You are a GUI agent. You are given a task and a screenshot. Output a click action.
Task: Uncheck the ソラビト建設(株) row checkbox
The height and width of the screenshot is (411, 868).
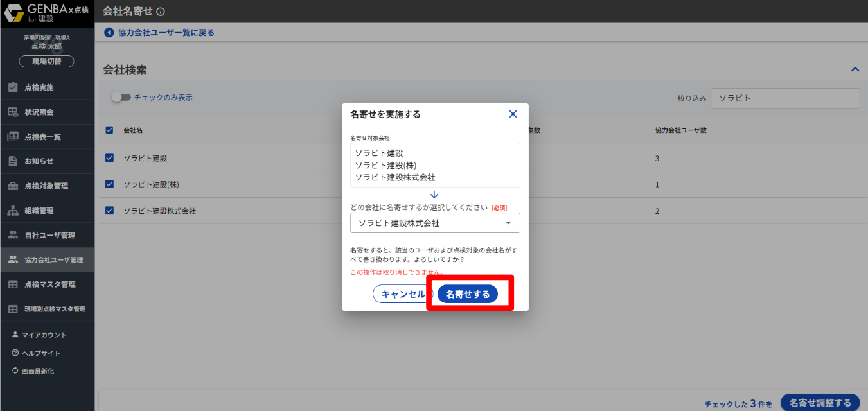coord(109,184)
